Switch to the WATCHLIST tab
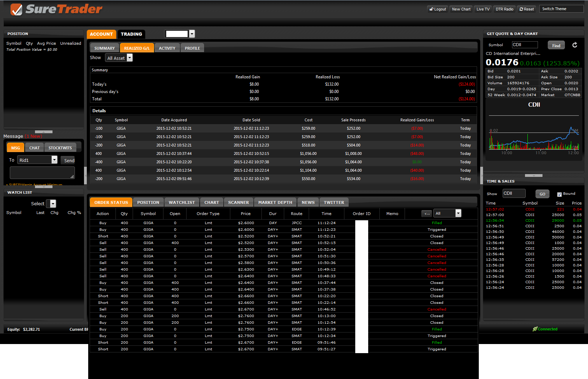 pyautogui.click(x=182, y=202)
